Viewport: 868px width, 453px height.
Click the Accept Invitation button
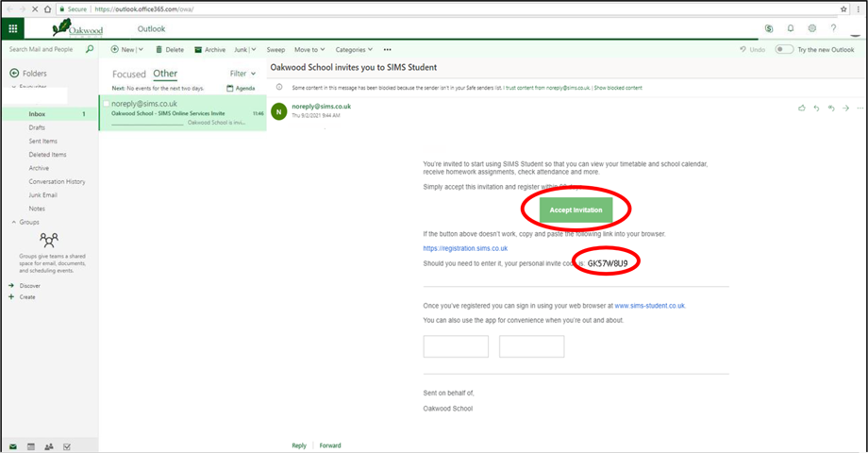576,210
